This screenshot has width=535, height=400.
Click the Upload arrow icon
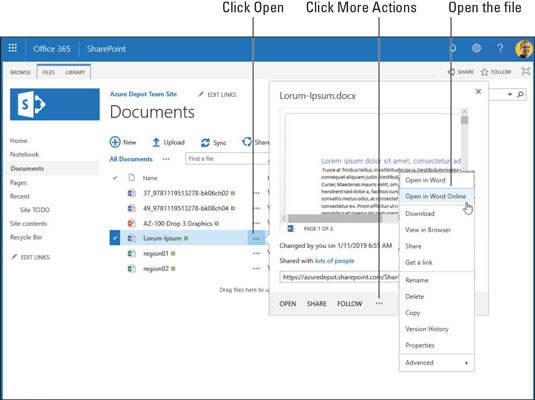point(156,142)
